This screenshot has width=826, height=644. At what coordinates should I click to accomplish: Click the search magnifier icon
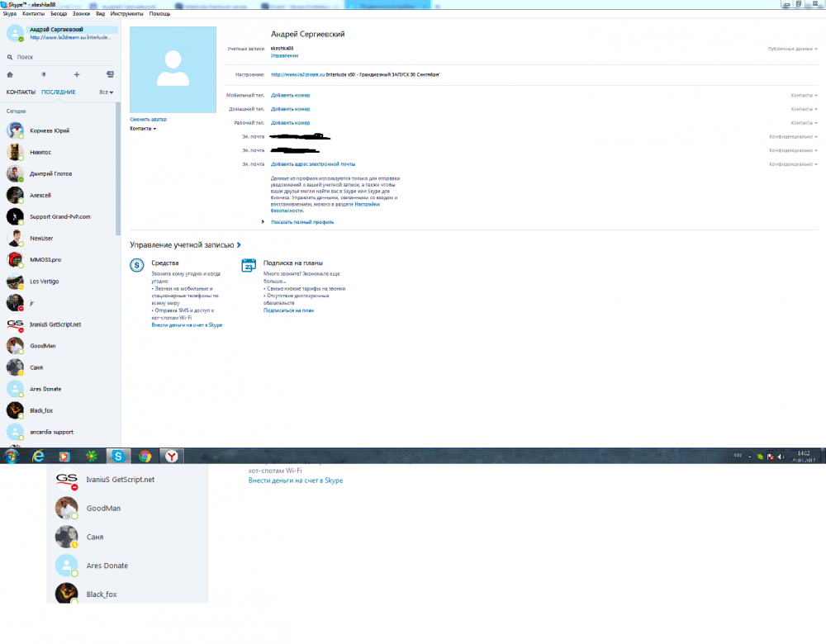(10, 57)
